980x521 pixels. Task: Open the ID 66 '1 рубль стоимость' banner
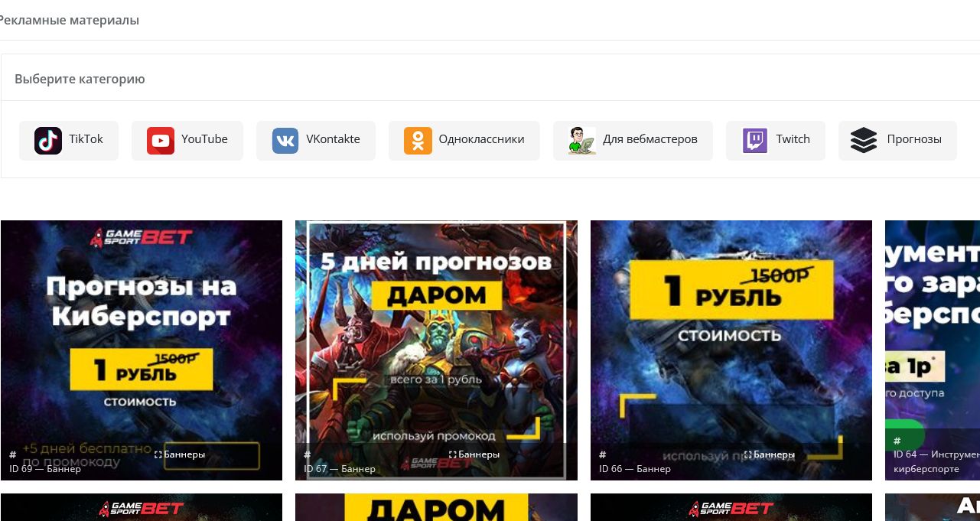coord(731,350)
